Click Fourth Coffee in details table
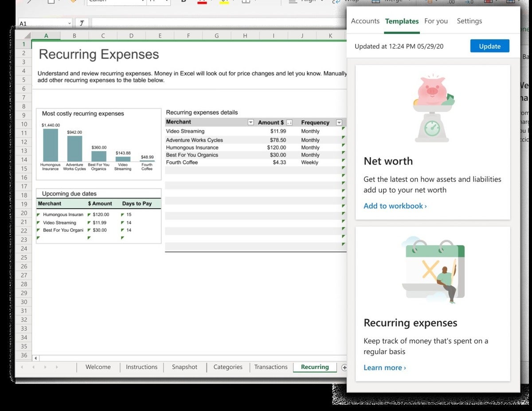The image size is (532, 411). tap(182, 163)
